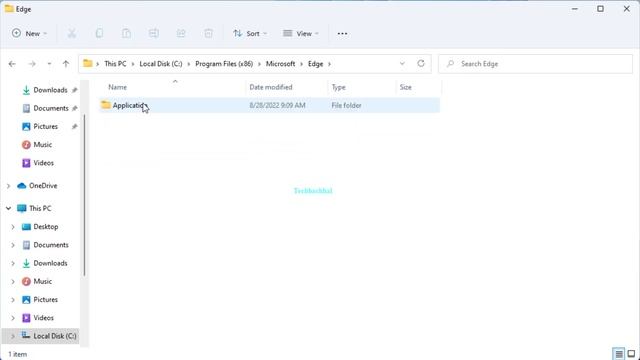Open pinned Documents in Quick access
The image size is (640, 360).
click(51, 109)
